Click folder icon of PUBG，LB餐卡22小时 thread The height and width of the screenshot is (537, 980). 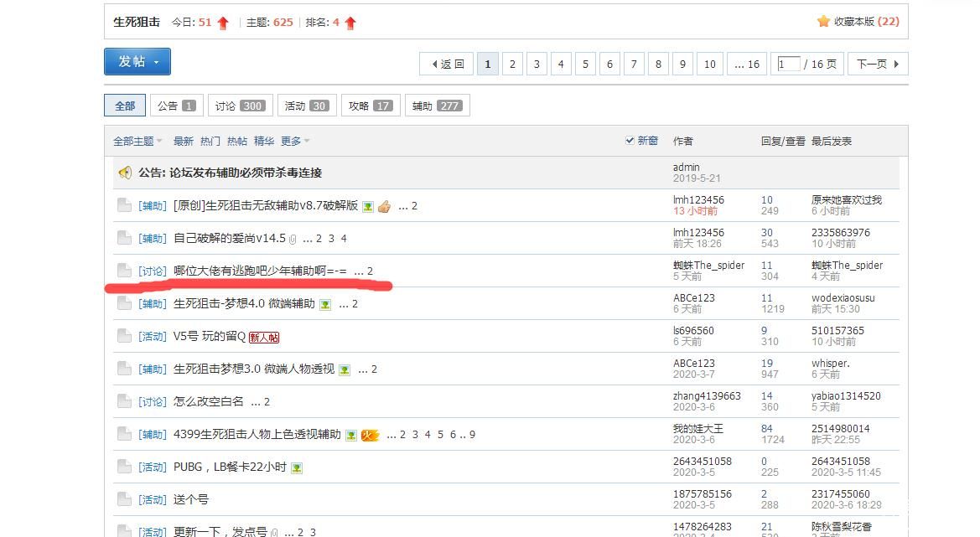tap(124, 466)
